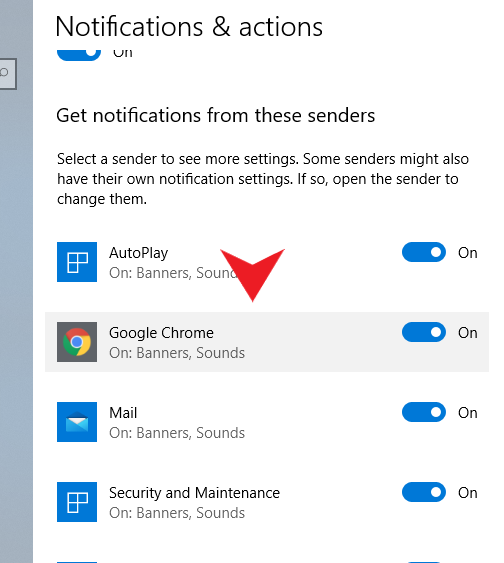Image resolution: width=504 pixels, height=563 pixels.
Task: Click the Notifications & actions page title
Action: tap(189, 27)
